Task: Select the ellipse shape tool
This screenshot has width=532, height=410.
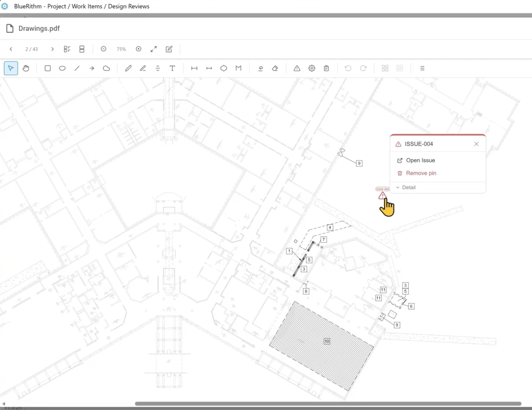Action: point(62,68)
